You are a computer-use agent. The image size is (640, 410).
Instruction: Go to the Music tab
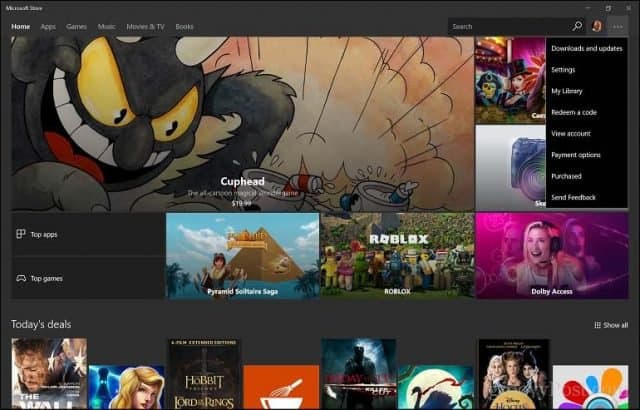pos(106,27)
